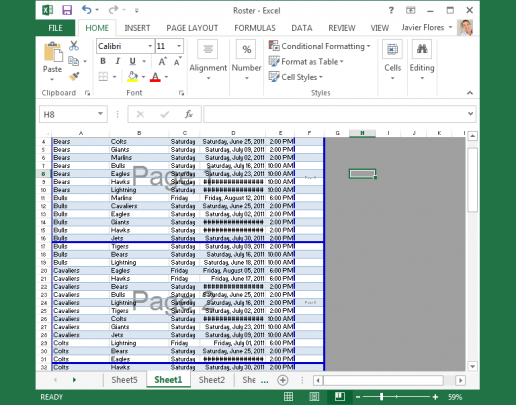Click the Increase Font Size icon
The height and width of the screenshot is (405, 516).
162,61
